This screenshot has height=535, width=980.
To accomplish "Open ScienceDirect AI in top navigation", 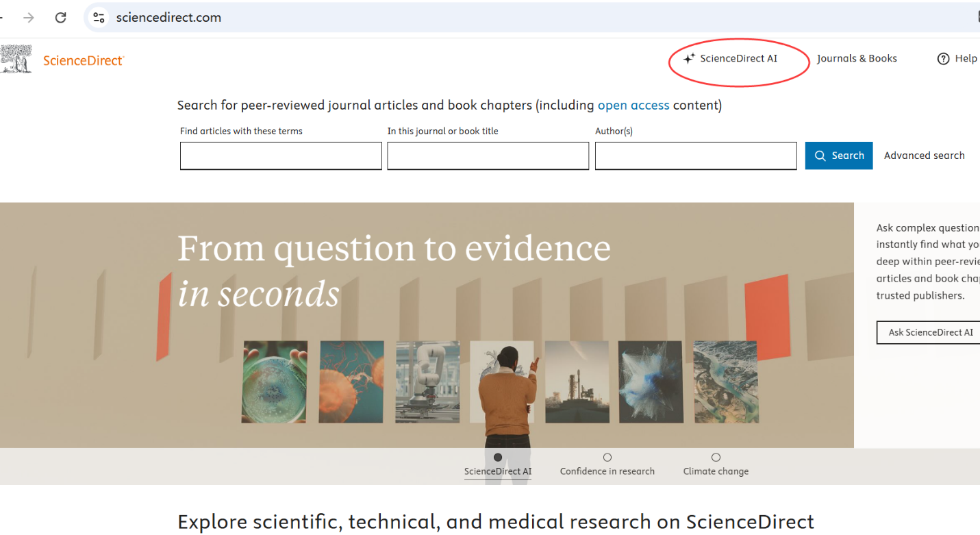I will pos(738,58).
